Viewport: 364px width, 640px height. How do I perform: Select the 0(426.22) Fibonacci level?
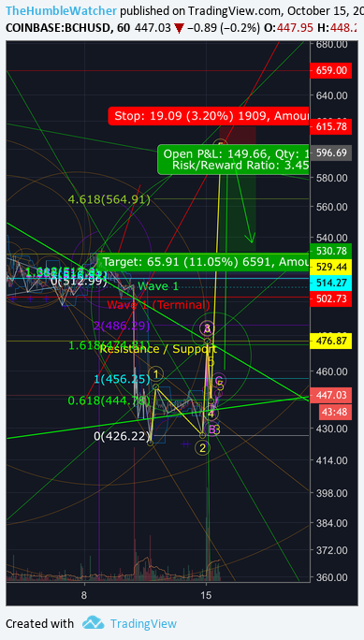pos(122,436)
